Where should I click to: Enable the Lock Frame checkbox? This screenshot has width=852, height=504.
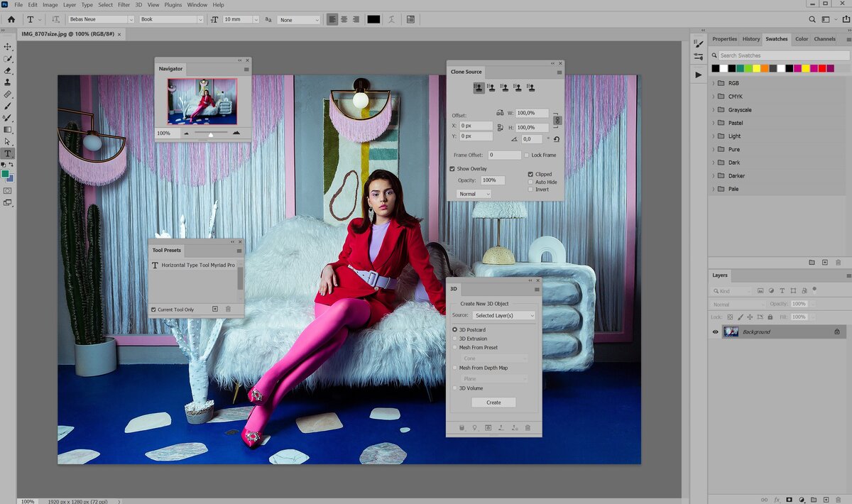tap(526, 155)
